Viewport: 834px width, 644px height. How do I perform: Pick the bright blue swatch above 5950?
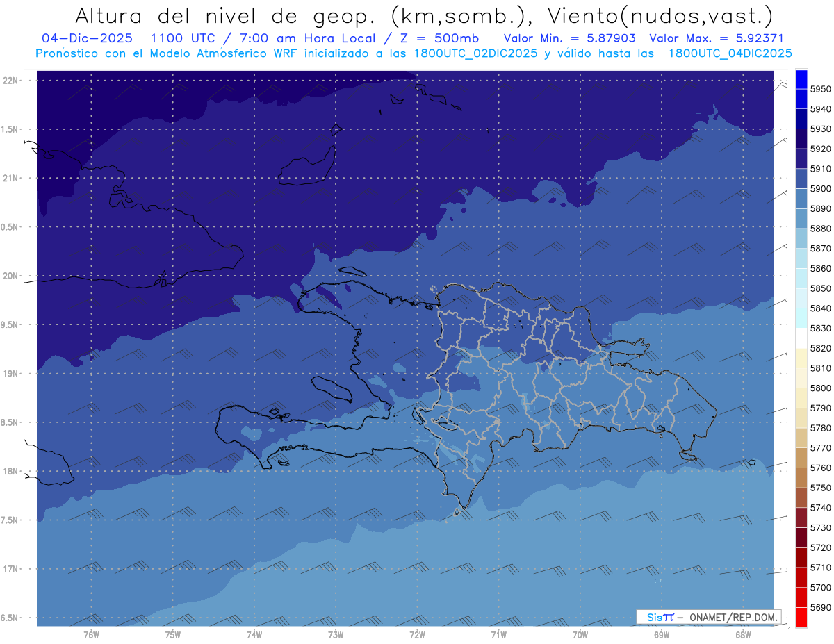click(x=801, y=79)
